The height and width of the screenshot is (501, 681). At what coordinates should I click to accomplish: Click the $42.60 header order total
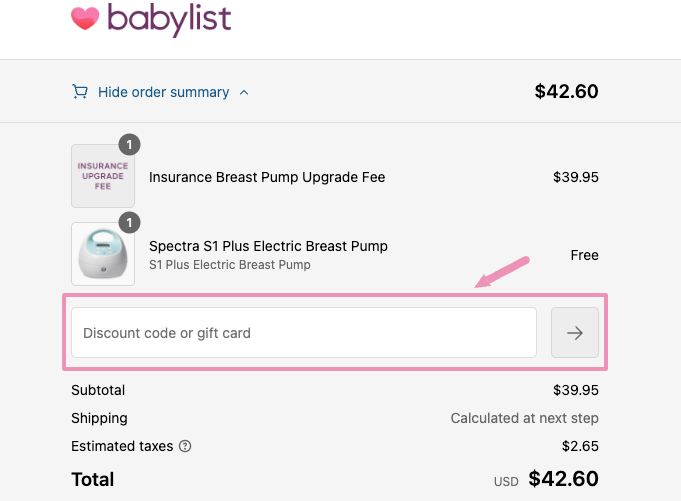point(566,92)
